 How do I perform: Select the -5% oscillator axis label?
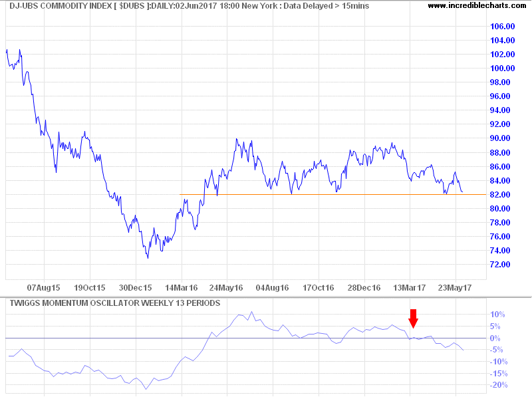(495, 350)
